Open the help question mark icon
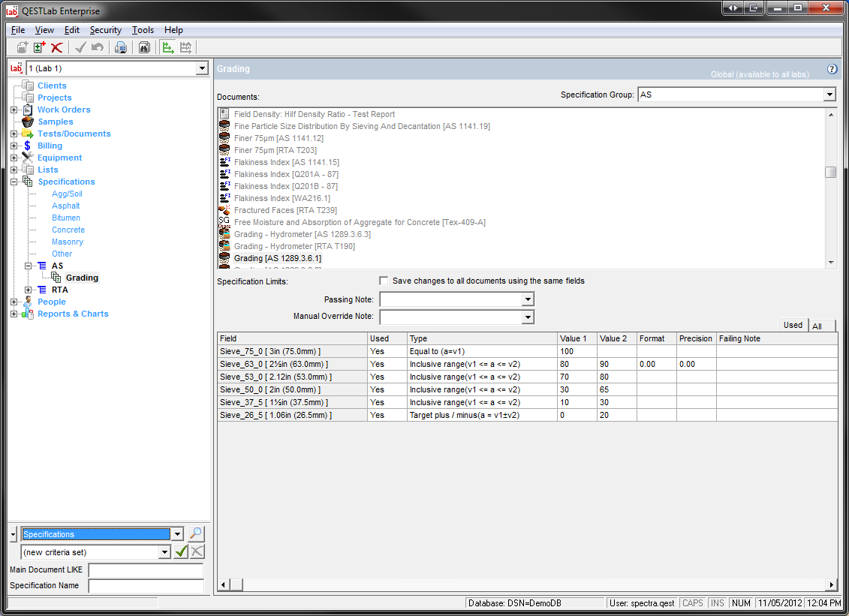 tap(832, 69)
